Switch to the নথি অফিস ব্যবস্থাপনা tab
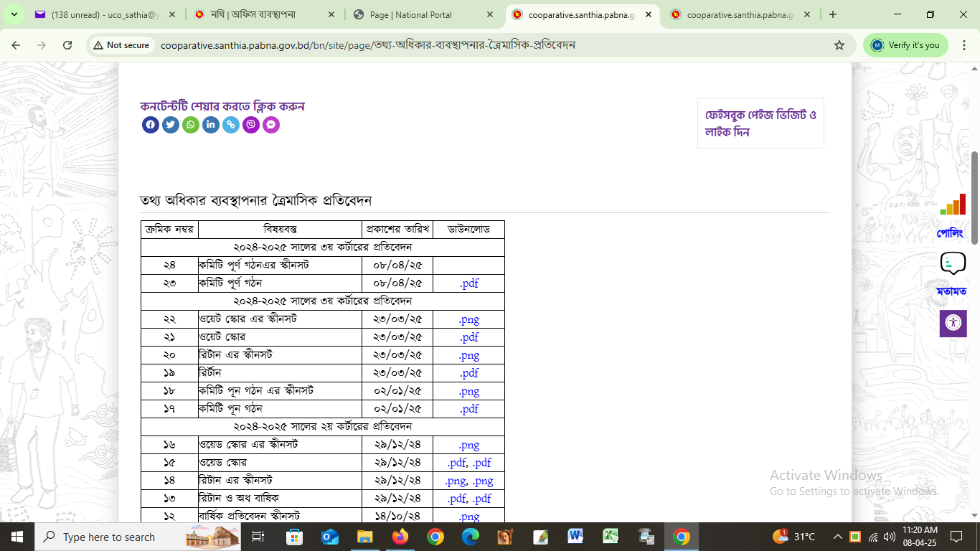The image size is (980, 551). [x=253, y=14]
